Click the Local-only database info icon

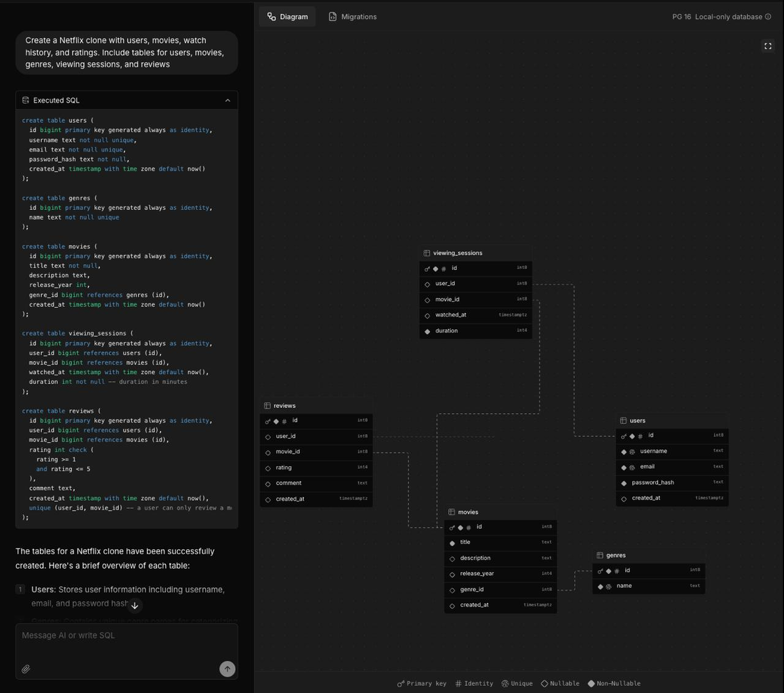[x=768, y=16]
